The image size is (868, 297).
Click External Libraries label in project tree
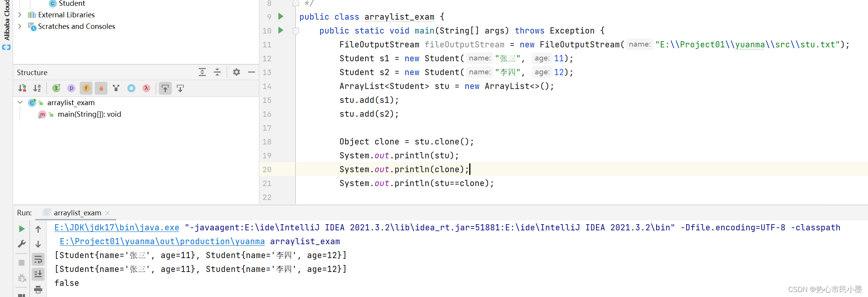click(66, 15)
